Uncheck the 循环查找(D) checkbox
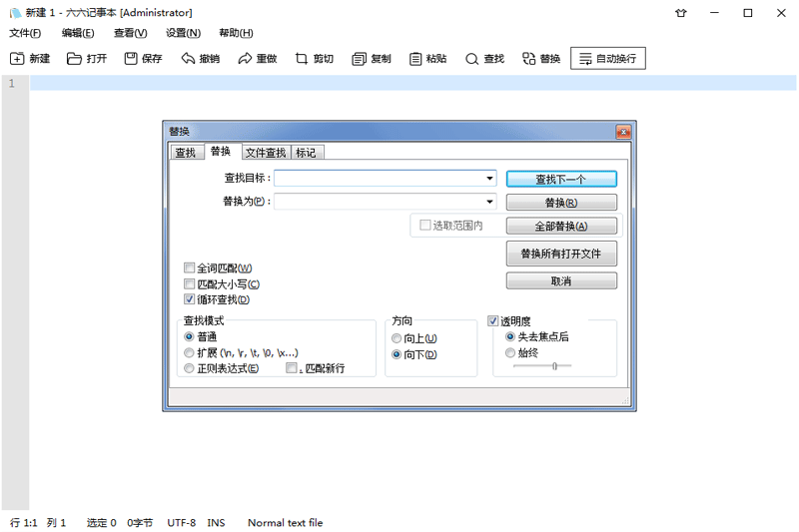This screenshot has width=799, height=532. (189, 299)
